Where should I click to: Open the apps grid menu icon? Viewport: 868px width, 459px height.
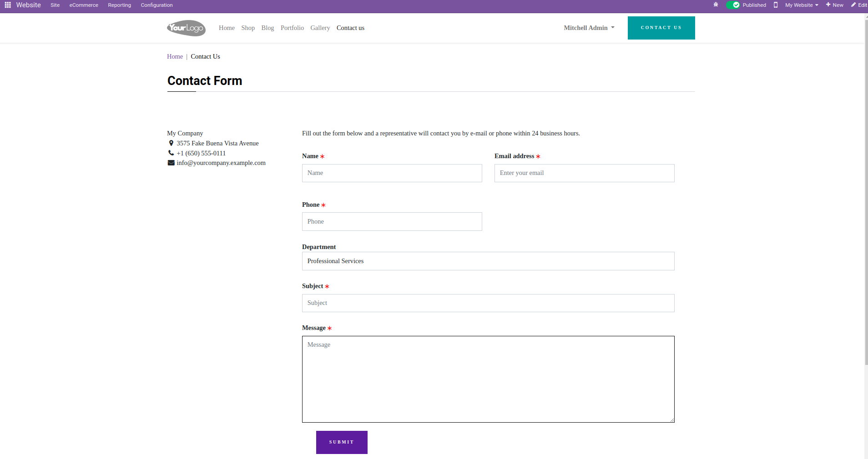coord(8,5)
